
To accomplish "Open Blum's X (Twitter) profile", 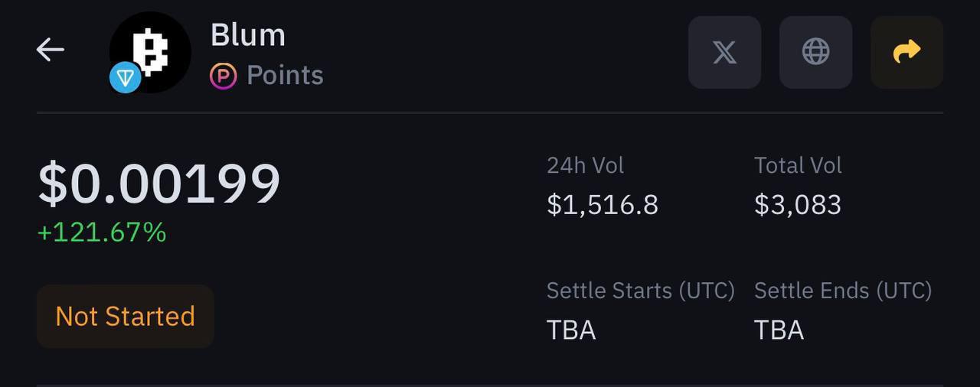I will pyautogui.click(x=724, y=52).
